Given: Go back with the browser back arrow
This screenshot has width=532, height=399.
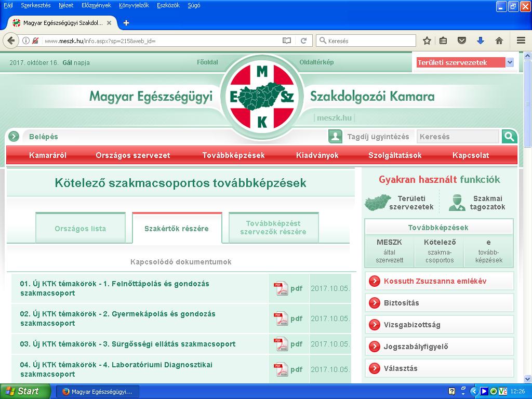Looking at the screenshot, I should pyautogui.click(x=11, y=41).
